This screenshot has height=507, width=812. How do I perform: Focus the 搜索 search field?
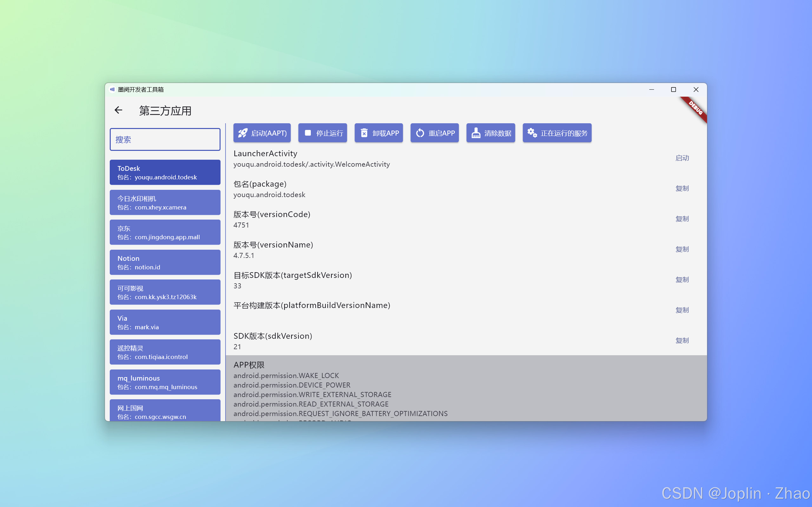[165, 139]
